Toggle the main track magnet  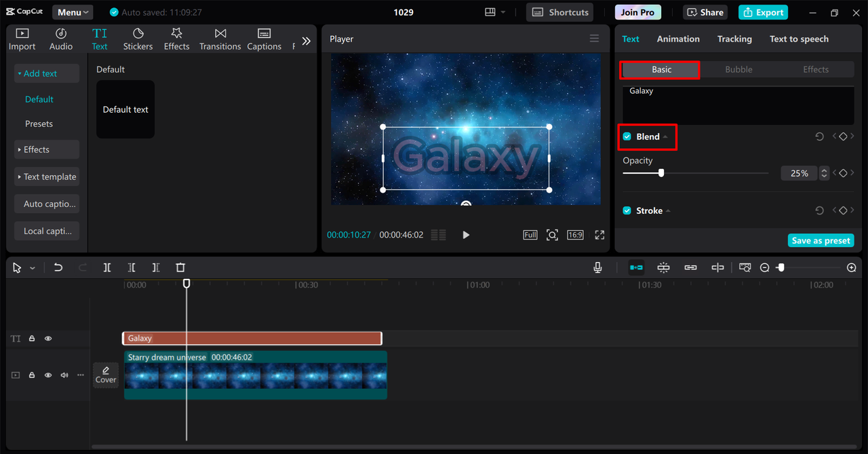636,267
